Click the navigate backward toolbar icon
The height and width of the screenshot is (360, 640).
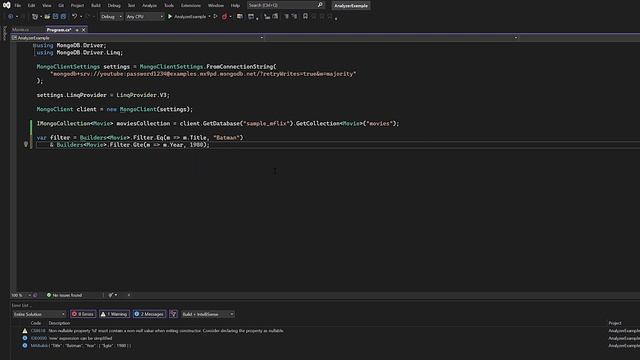click(11, 17)
